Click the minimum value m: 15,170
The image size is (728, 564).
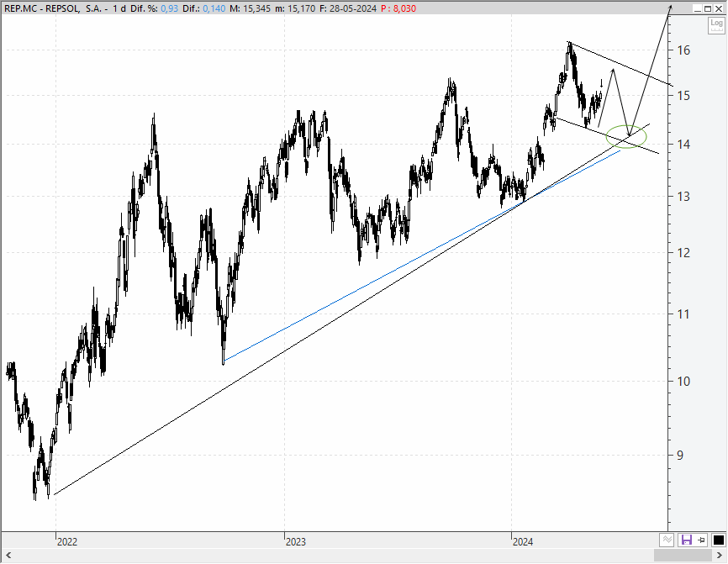point(295,8)
